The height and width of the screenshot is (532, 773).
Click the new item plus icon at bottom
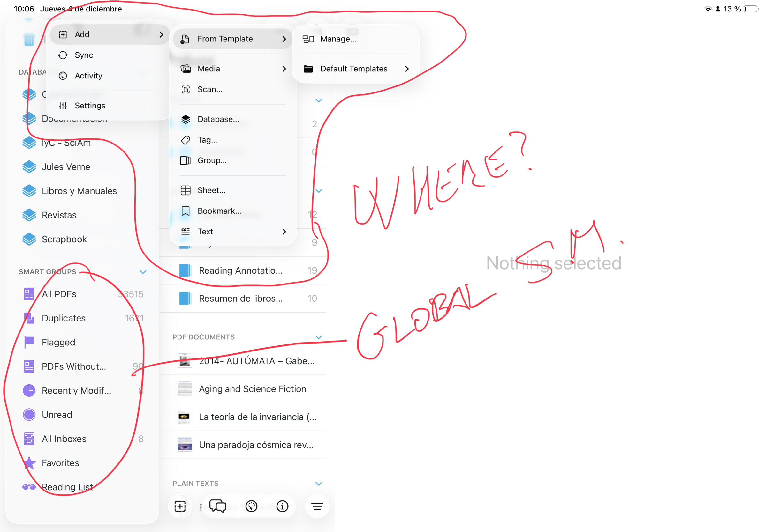180,506
